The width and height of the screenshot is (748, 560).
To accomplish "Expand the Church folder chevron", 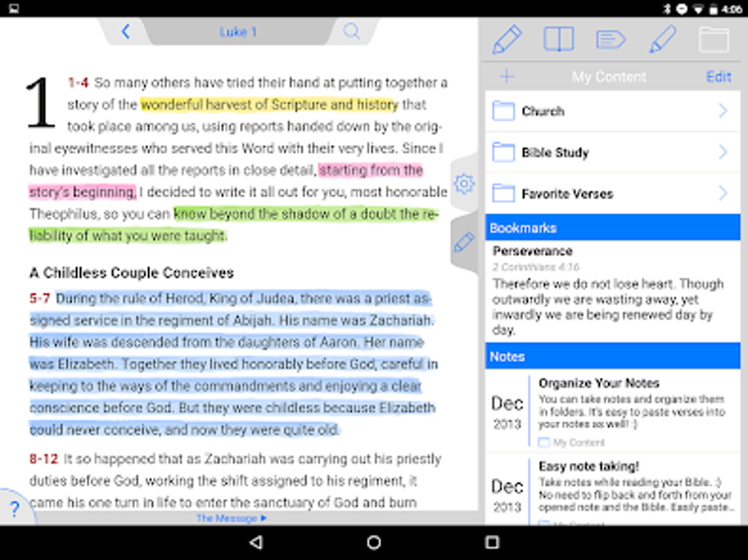I will tap(723, 111).
